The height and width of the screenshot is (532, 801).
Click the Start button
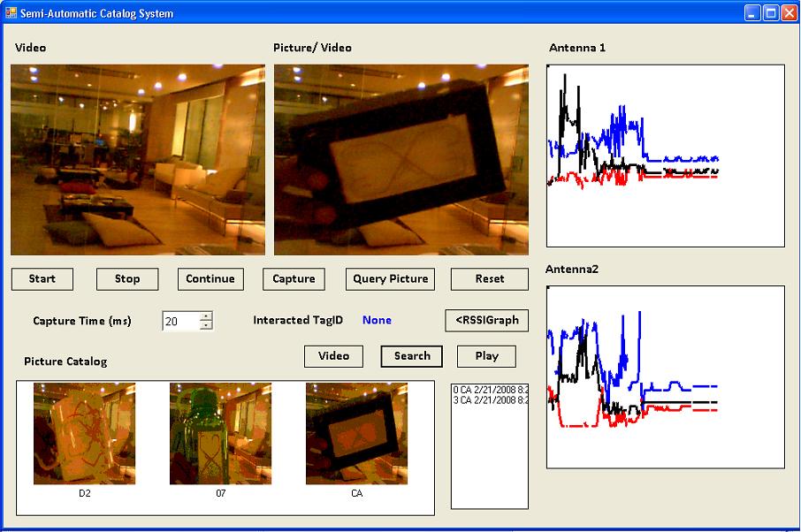click(42, 279)
